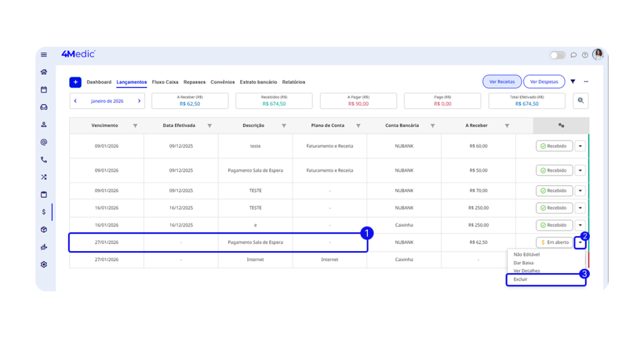This screenshot has width=644, height=338.
Task: Open the settings gear in the sidebar
Action: coord(44,264)
